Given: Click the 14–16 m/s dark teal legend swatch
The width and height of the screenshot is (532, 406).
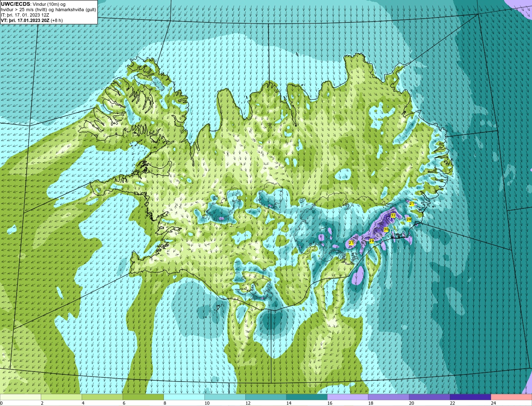Looking at the screenshot, I should click(x=307, y=397).
